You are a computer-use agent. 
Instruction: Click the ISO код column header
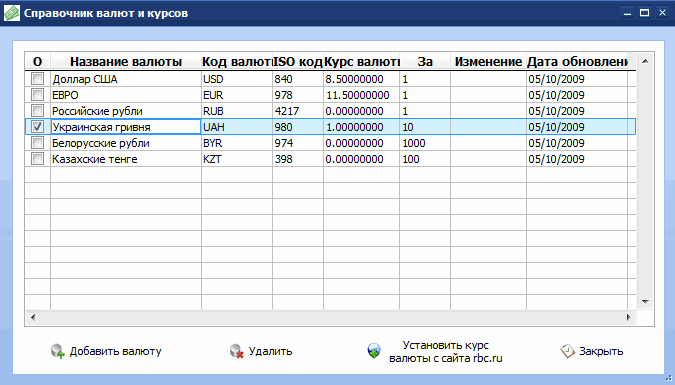tap(298, 62)
